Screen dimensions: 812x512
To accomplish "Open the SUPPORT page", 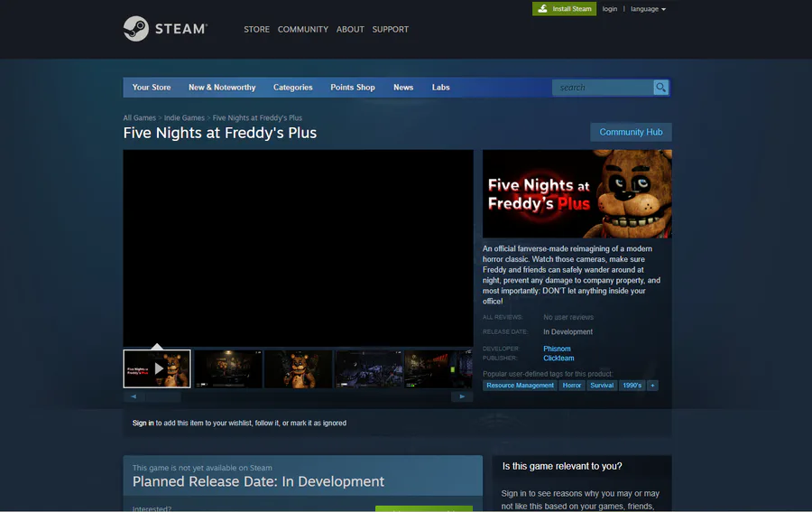I will click(x=391, y=30).
